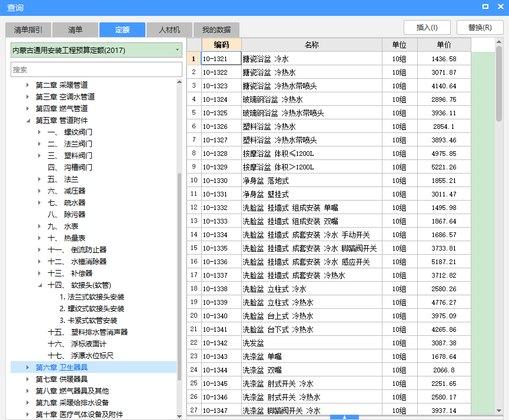Expand the 第六章 卫生器具 chapter node
The height and width of the screenshot is (420, 509).
(28, 368)
